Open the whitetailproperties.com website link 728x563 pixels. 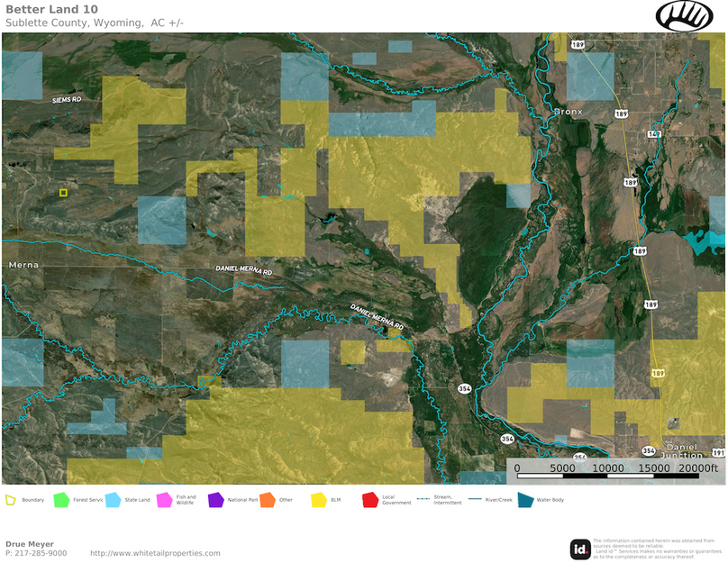155,553
